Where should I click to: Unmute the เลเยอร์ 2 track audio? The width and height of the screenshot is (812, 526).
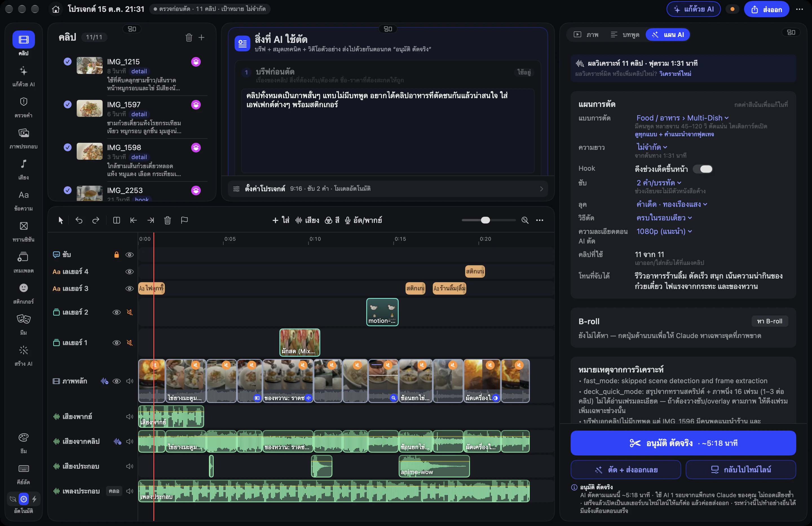click(x=130, y=312)
